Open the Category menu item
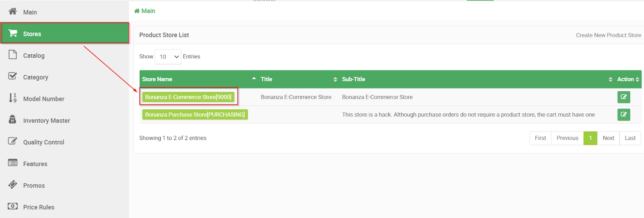644x218 pixels. pyautogui.click(x=64, y=77)
